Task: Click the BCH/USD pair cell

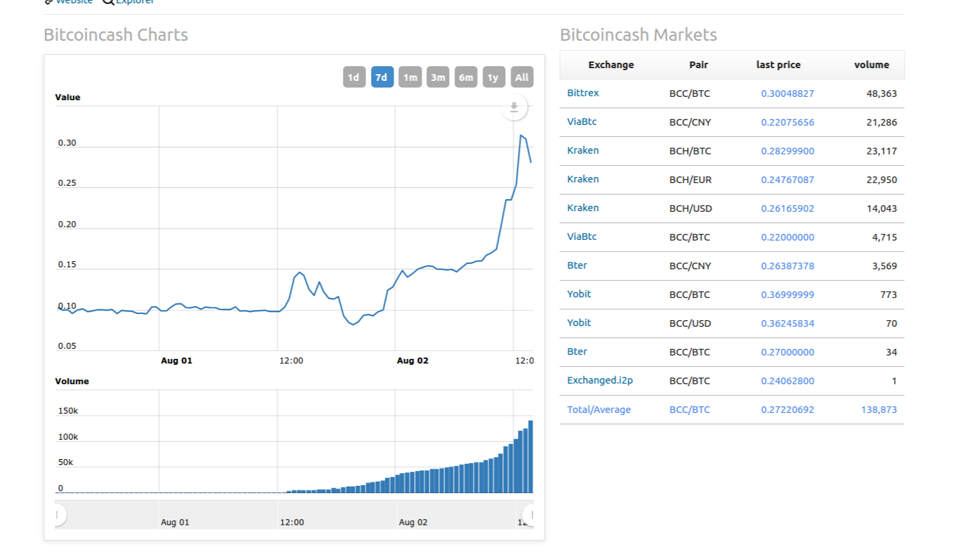Action: click(x=690, y=208)
